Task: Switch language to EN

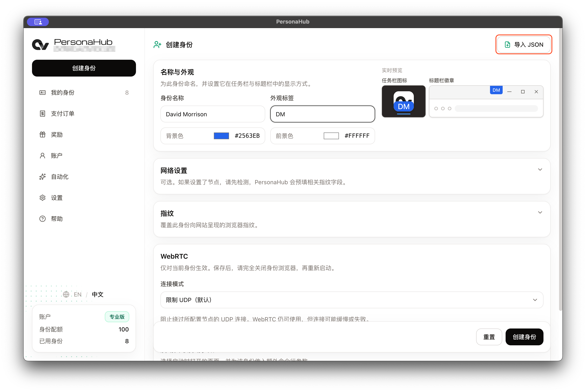Action: tap(78, 294)
